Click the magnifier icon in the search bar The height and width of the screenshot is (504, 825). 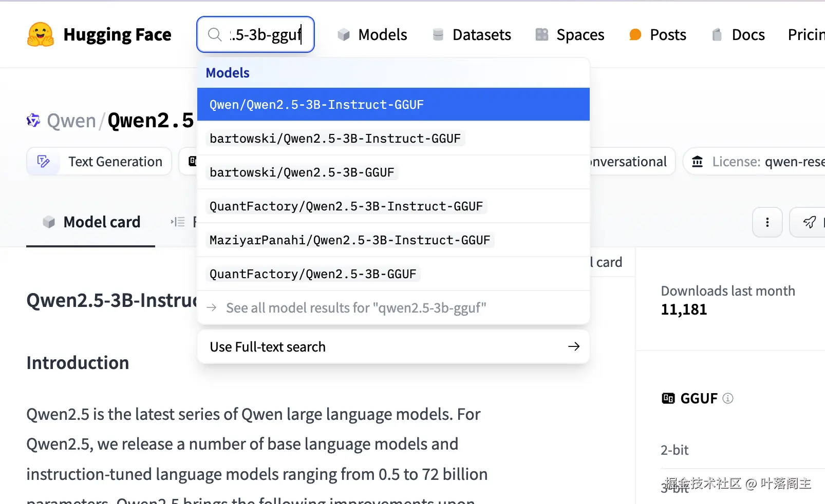pyautogui.click(x=214, y=34)
